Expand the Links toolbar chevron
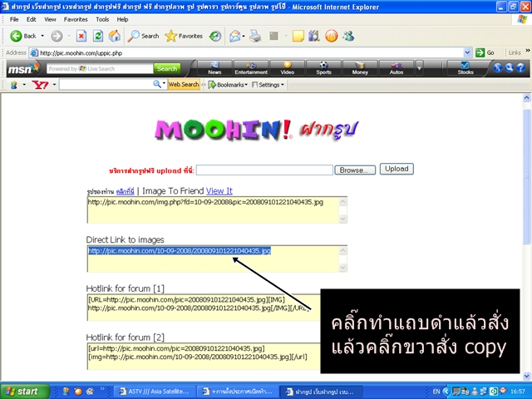Screen dimensions: 532x399 point(528,51)
